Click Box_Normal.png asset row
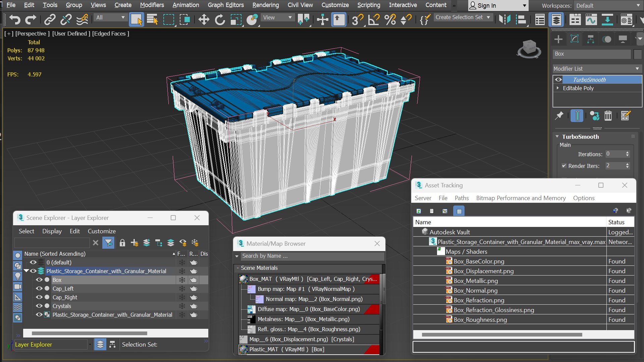644x362 pixels. (x=524, y=291)
